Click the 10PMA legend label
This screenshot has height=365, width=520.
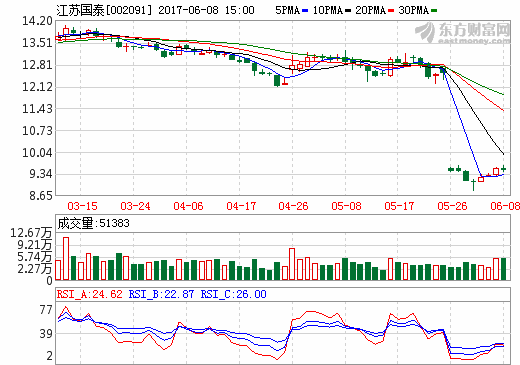coord(328,10)
